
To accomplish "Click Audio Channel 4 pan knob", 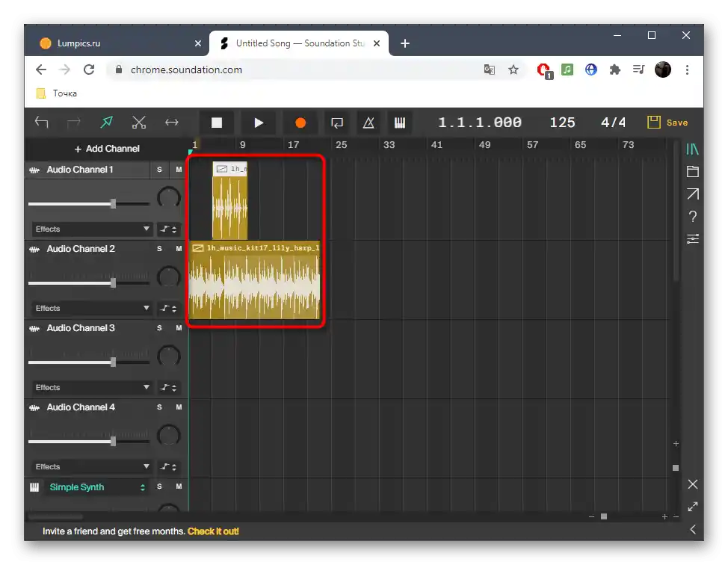I will (x=168, y=436).
